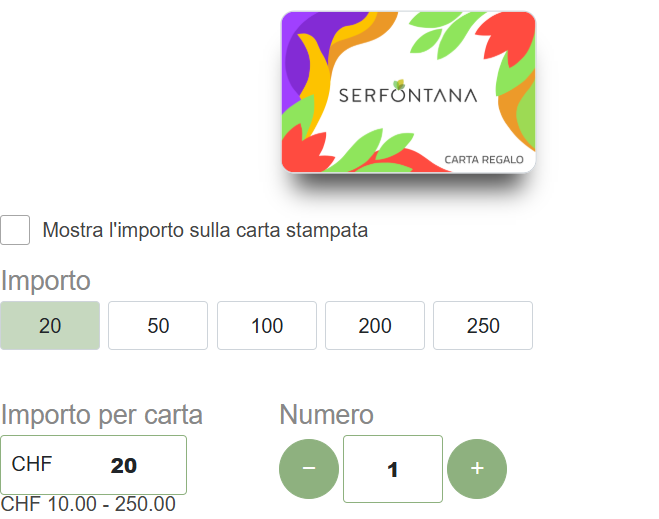The width and height of the screenshot is (659, 519).
Task: Click the 'Numero' label
Action: point(326,415)
